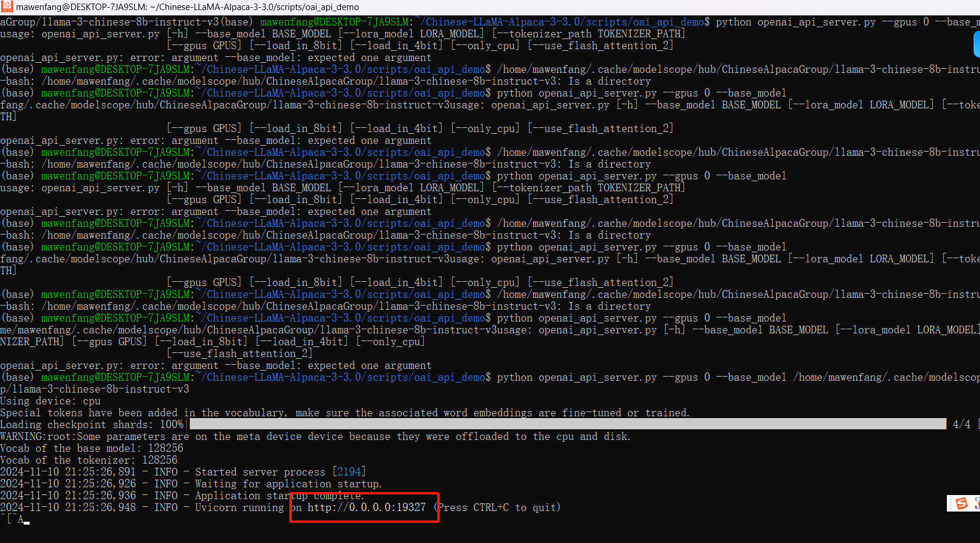Click the 4/4 shard count after progress bar
This screenshot has height=543, width=980.
click(x=961, y=425)
